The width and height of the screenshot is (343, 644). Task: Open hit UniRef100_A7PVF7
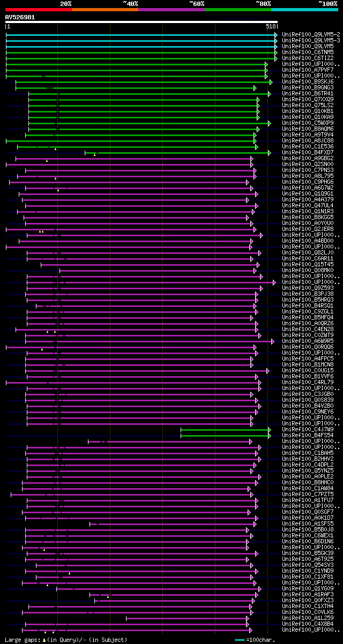tap(308, 70)
